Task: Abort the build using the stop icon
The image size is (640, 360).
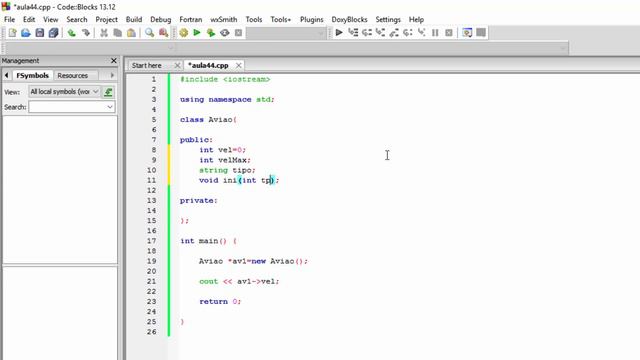Action: coord(238,33)
